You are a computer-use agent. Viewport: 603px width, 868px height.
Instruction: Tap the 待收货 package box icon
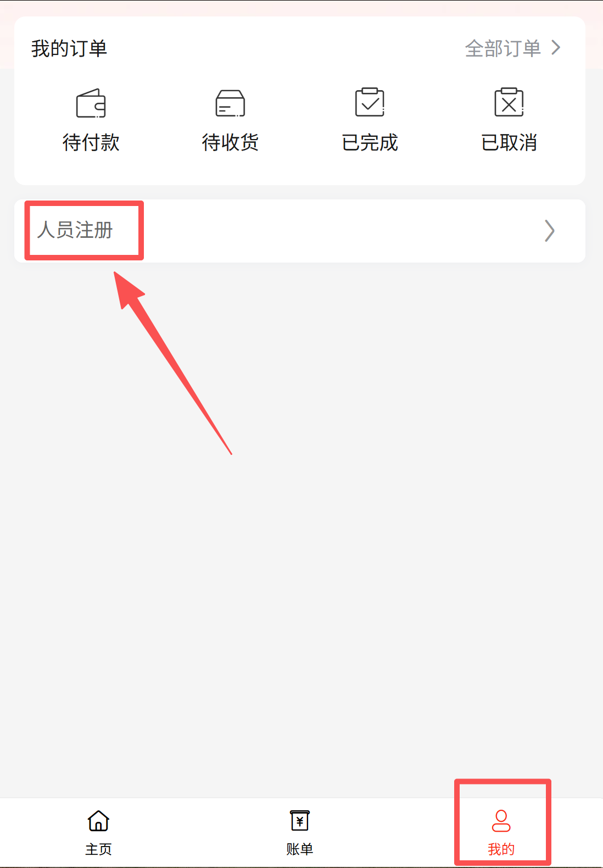click(230, 103)
